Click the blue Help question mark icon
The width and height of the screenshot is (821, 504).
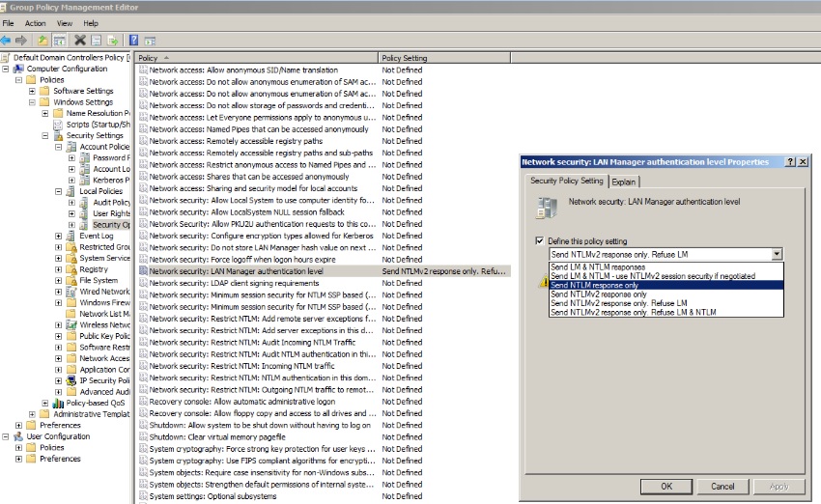133,41
